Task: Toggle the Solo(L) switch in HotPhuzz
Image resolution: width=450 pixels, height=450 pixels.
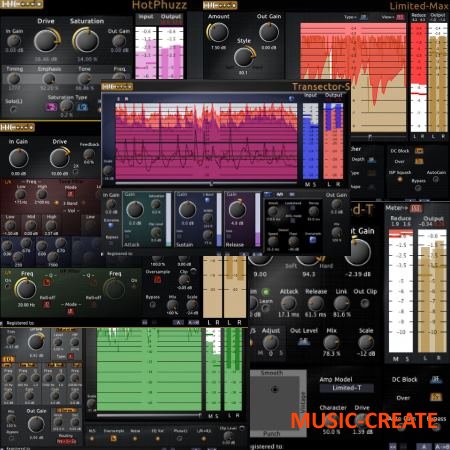Action: (x=13, y=109)
